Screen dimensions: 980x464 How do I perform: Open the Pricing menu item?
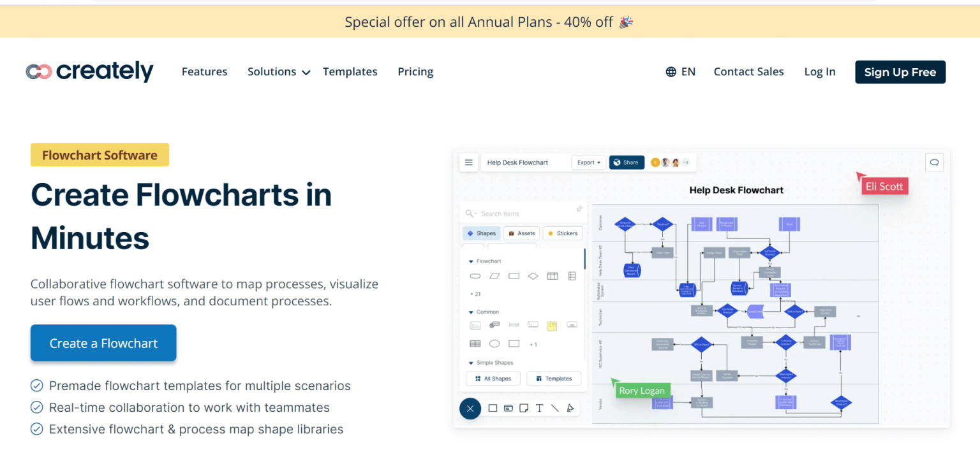415,71
